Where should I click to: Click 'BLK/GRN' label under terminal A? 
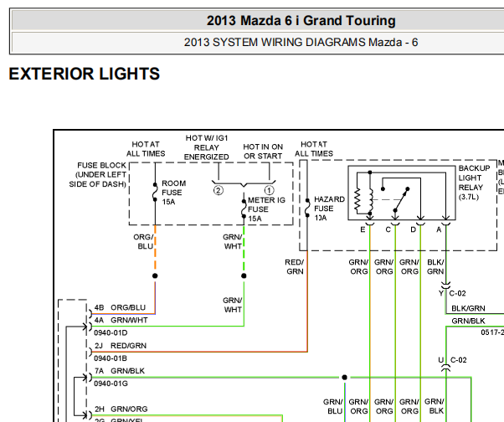[435, 267]
